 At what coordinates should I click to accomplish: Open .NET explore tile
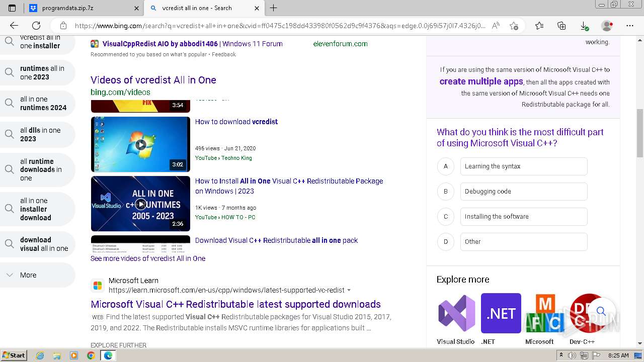coord(501,319)
